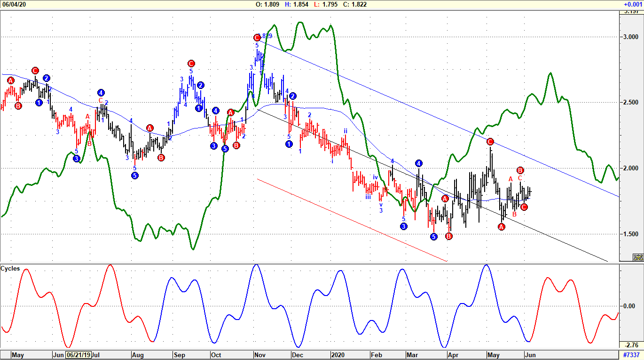The height and width of the screenshot is (360, 644).
Task: Click the +0.001 net change value
Action: tap(633, 4)
